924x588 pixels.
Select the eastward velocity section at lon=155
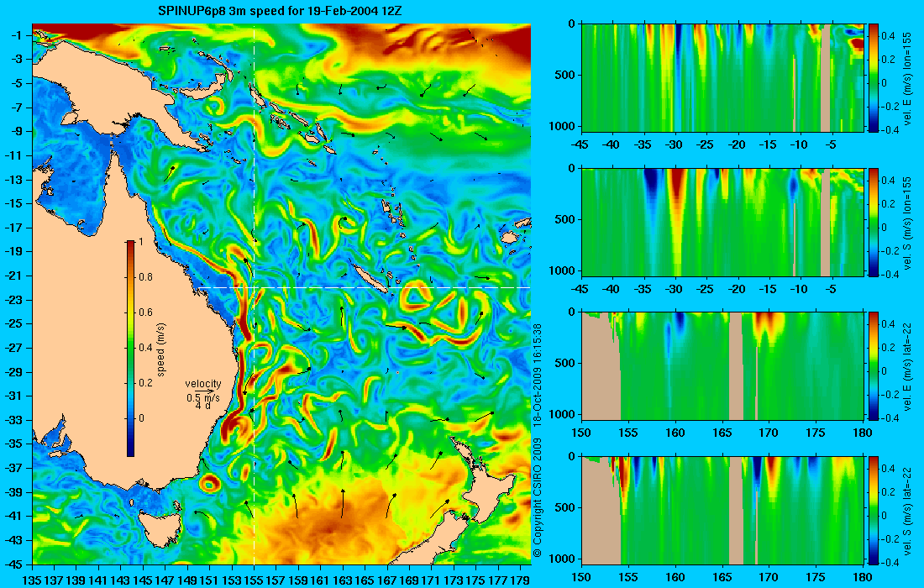722,78
